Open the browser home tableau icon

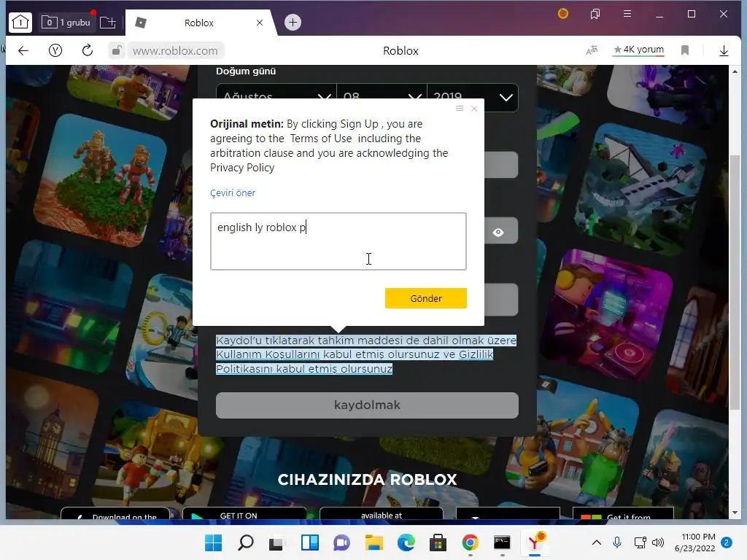coord(20,23)
